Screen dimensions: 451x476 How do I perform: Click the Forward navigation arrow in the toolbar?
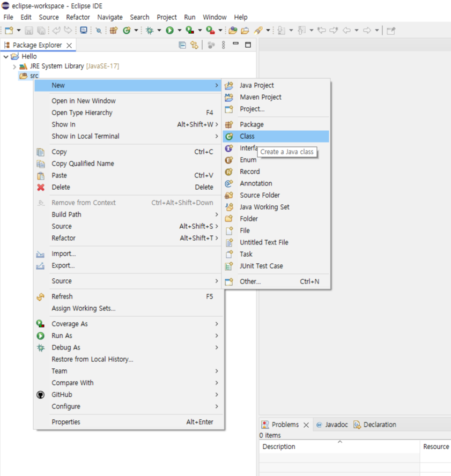click(x=367, y=31)
